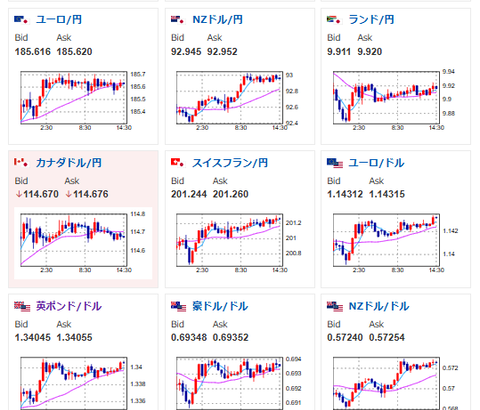Click the Euro/Dollar flag icon

(x=335, y=163)
